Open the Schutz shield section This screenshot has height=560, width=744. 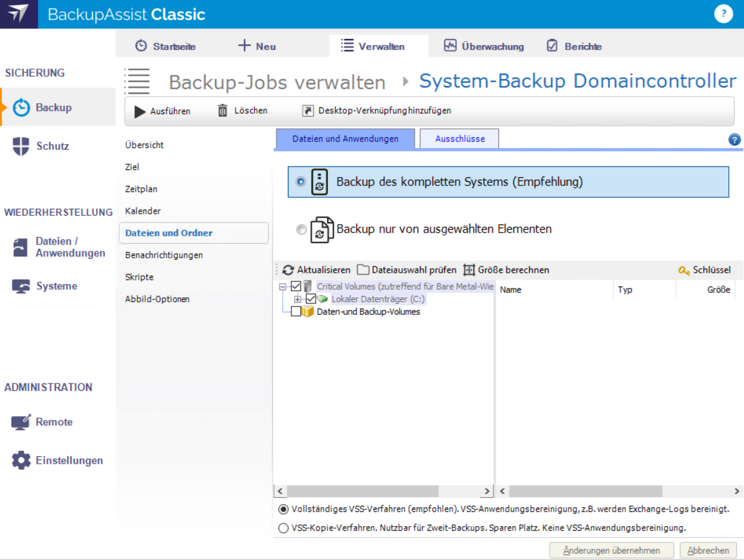tap(21, 146)
